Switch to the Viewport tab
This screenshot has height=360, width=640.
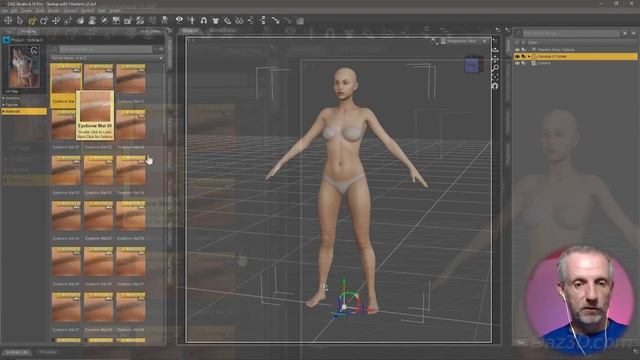point(190,31)
